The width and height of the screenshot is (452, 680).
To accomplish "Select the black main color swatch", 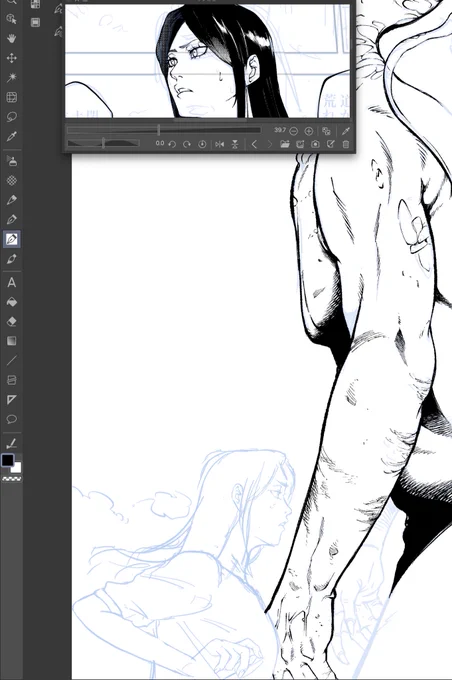I will 8,461.
